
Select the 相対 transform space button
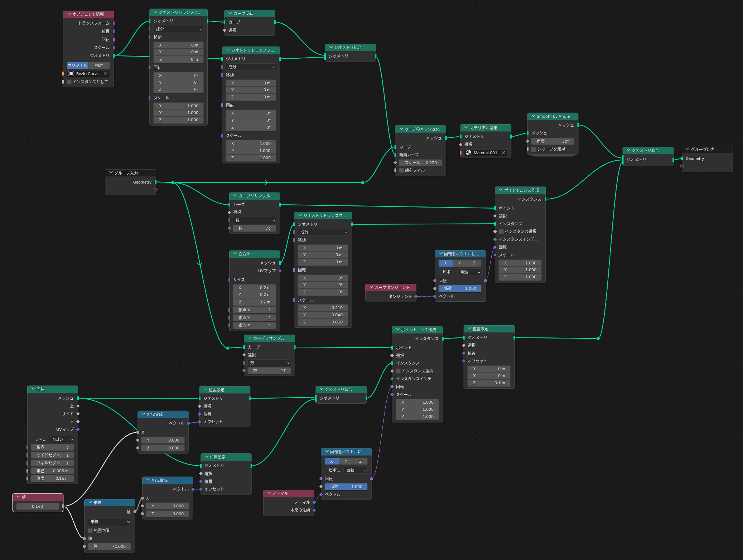[x=99, y=65]
